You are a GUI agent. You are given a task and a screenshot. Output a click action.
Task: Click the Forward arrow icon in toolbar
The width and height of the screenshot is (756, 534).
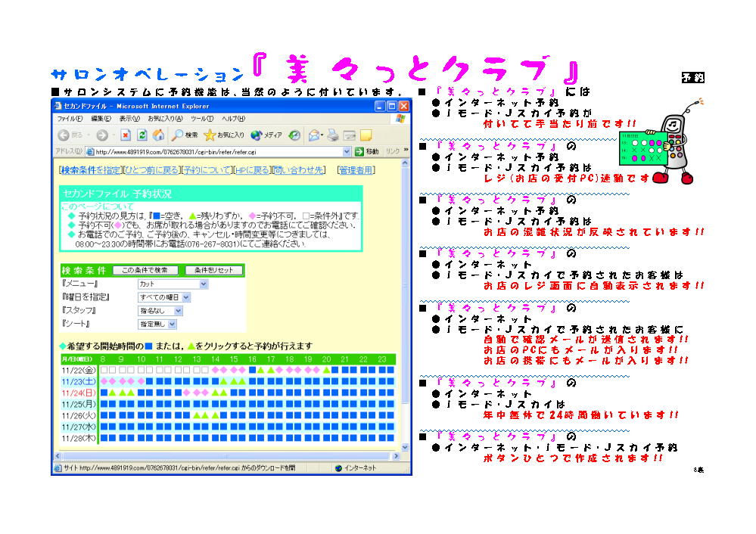click(101, 135)
